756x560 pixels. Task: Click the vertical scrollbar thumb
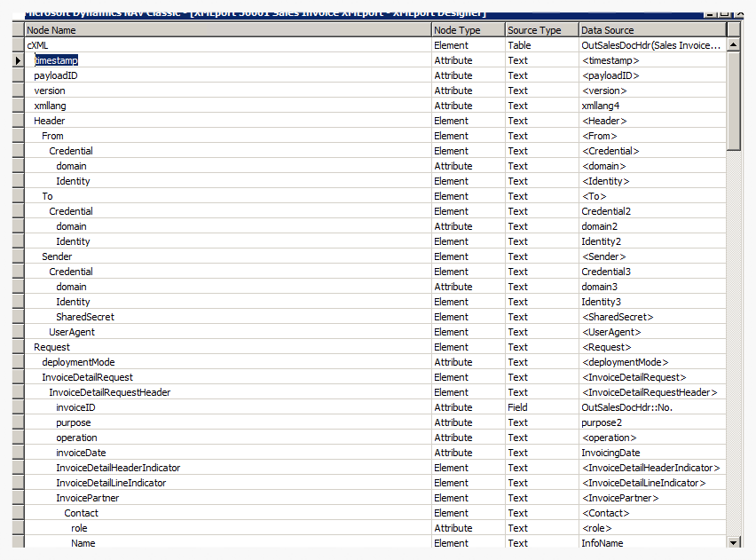pyautogui.click(x=733, y=101)
